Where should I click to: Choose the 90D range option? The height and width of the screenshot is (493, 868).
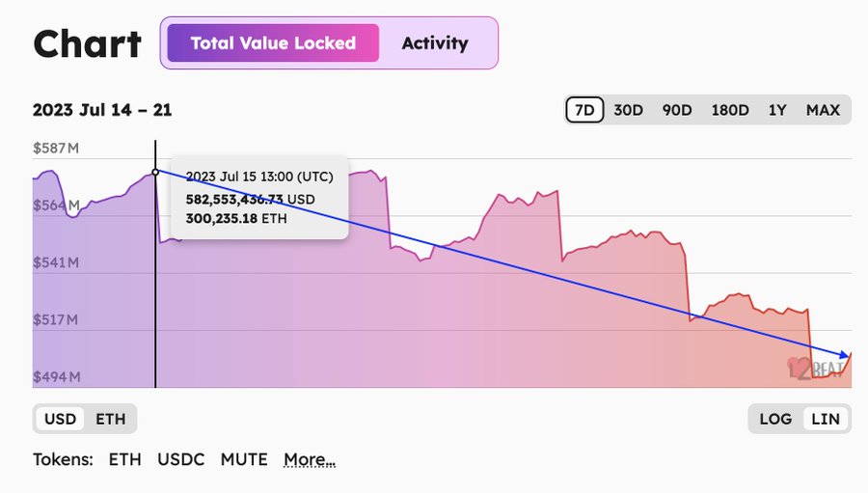click(x=677, y=110)
